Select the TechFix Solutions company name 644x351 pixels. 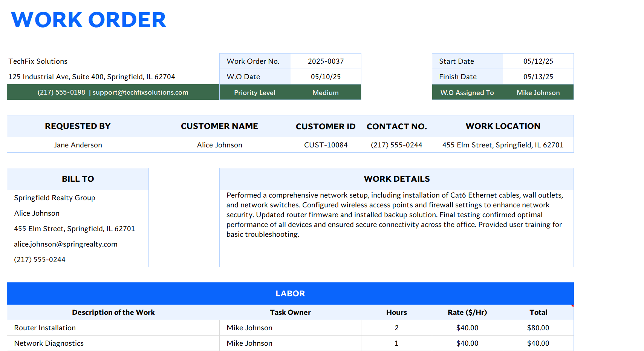coord(38,61)
